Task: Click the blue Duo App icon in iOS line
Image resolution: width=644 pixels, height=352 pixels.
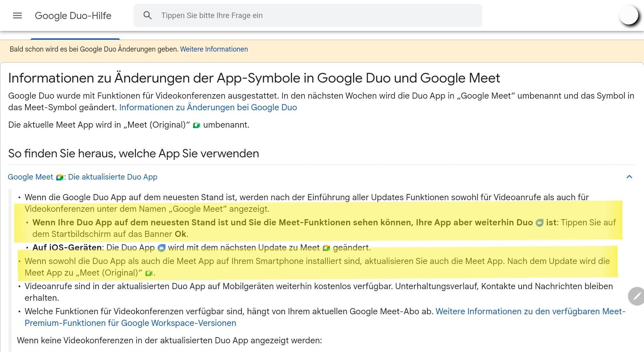Action: coord(161,248)
